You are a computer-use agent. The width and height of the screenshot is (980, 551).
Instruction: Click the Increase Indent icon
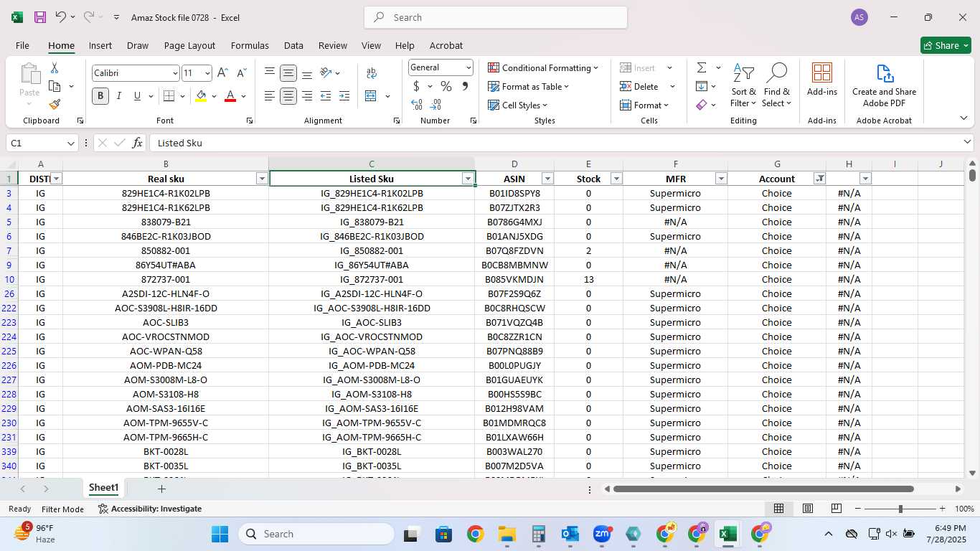coord(344,95)
